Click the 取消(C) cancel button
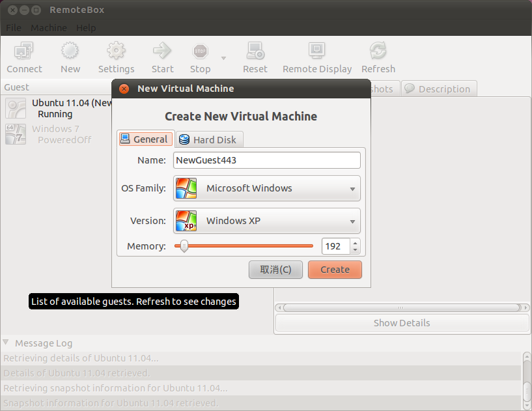Screen dimensions: 532x411 click(275, 270)
